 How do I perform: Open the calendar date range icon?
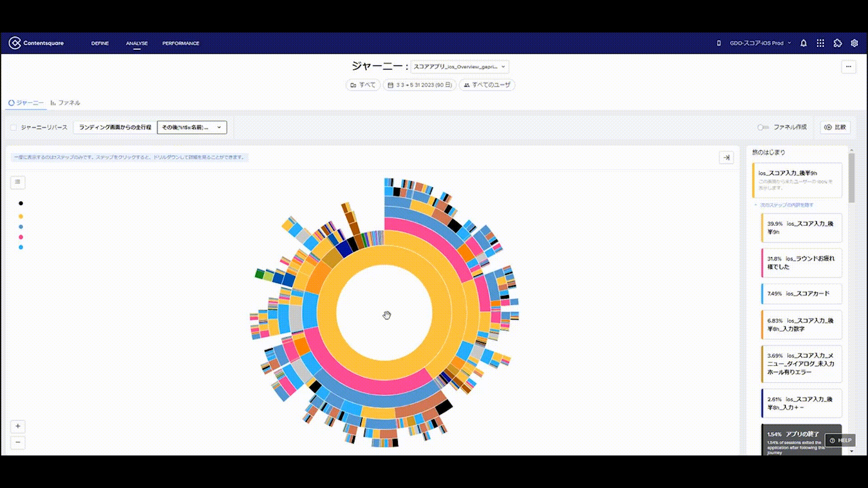coord(390,85)
